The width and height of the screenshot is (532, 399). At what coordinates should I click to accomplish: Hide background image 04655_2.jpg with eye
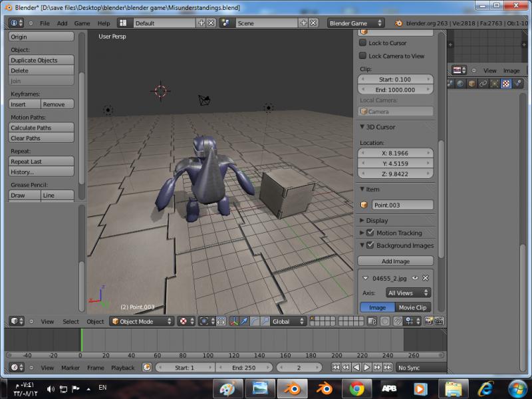coord(415,278)
